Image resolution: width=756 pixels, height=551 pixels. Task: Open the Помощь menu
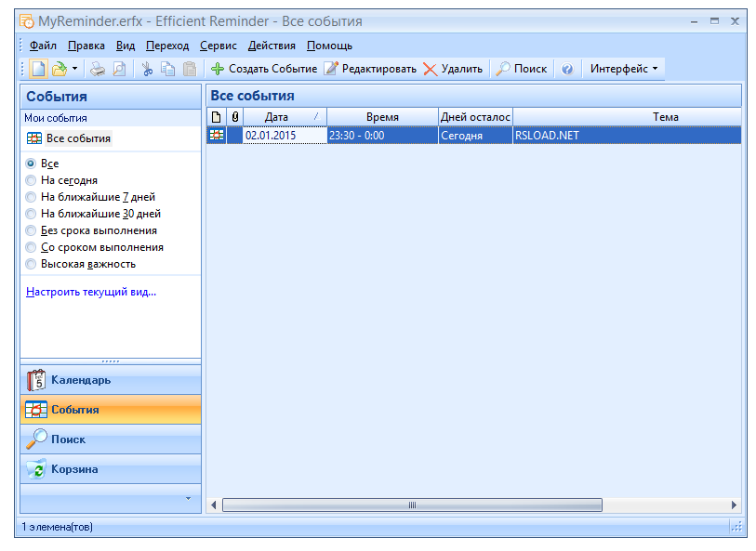[x=330, y=46]
